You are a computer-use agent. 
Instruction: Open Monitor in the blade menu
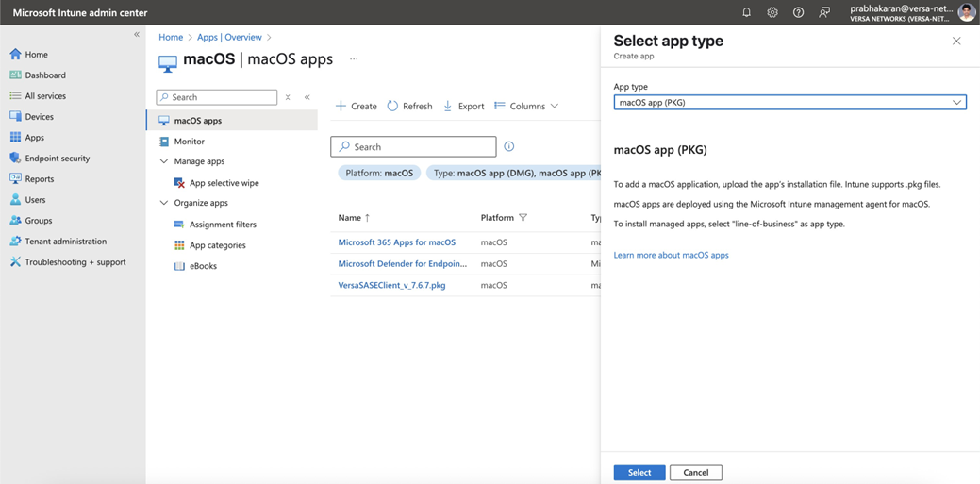coord(190,142)
